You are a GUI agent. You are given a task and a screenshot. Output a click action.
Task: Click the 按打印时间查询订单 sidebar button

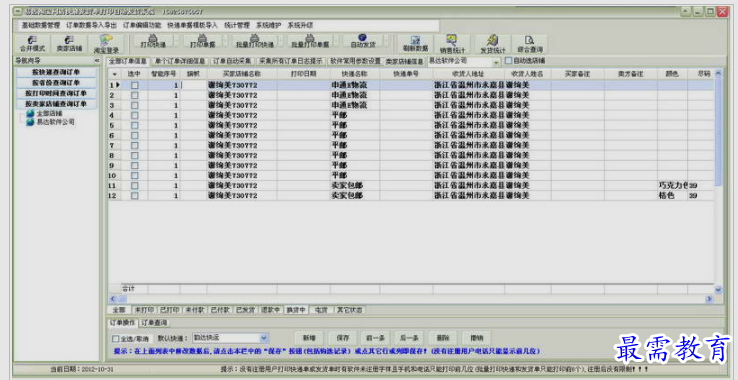coord(56,93)
